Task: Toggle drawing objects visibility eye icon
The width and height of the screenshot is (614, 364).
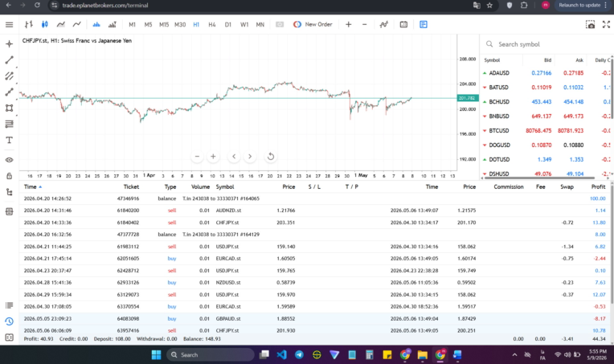Action: [x=9, y=160]
